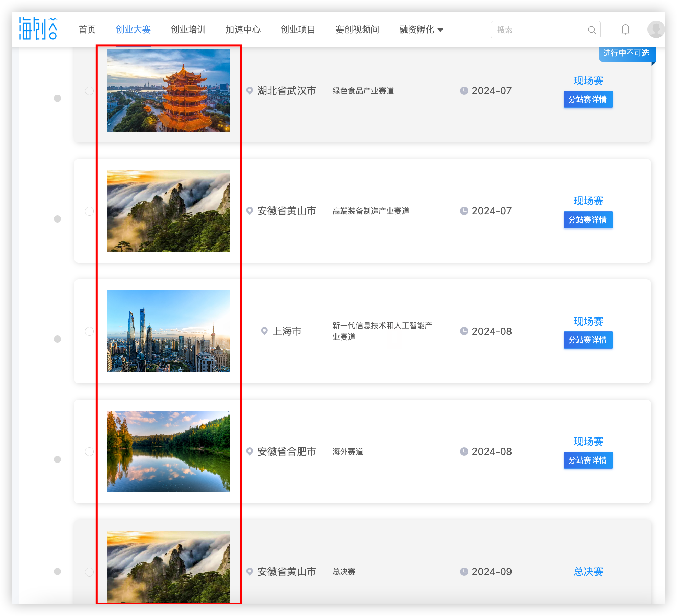This screenshot has height=616, width=677.
Task: Click the 海创汇 logo icon
Action: (x=38, y=29)
